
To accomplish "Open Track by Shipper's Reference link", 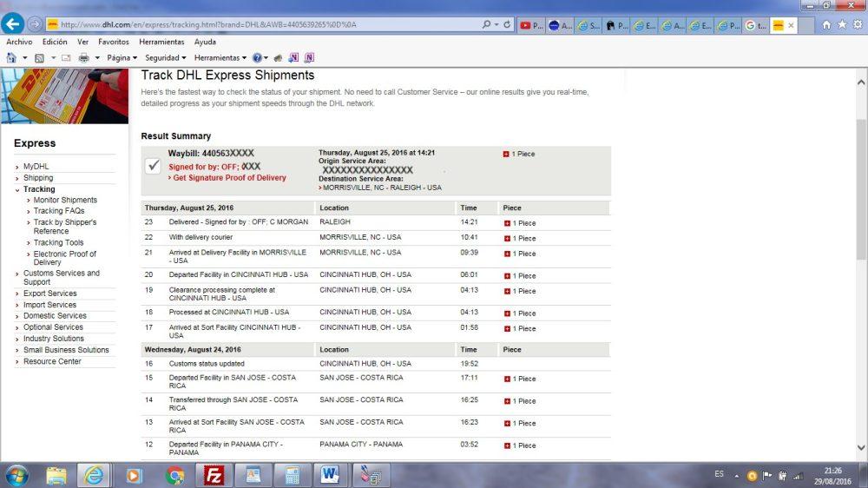I will 65,227.
